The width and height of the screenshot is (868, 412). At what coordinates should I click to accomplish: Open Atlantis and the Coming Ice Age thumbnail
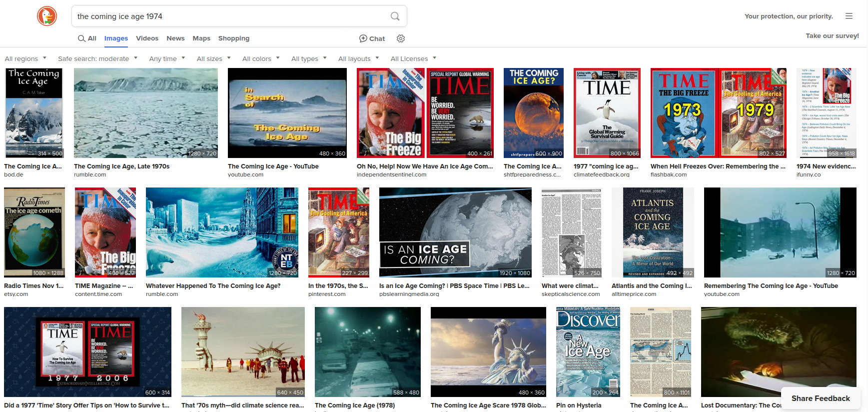tap(653, 232)
